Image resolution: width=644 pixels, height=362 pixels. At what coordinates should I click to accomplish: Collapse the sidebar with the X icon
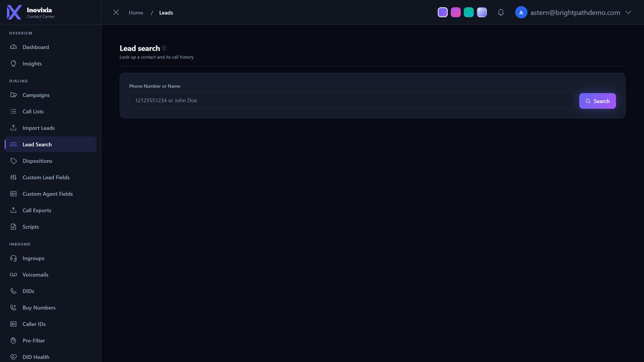(x=116, y=12)
